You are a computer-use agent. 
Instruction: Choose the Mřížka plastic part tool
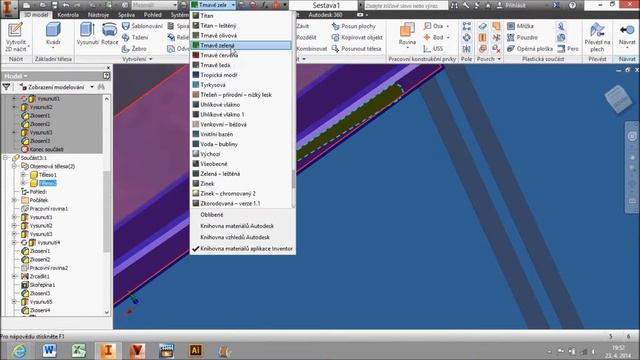coord(520,26)
